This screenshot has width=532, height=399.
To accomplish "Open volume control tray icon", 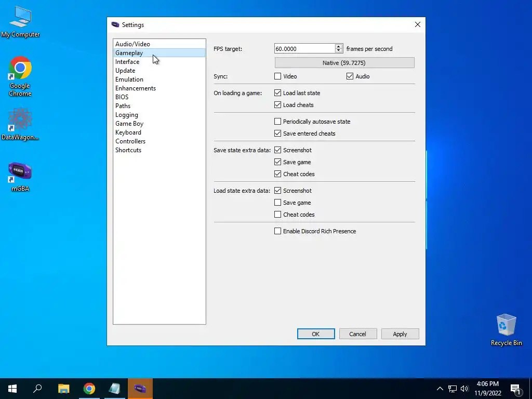I will [x=464, y=389].
